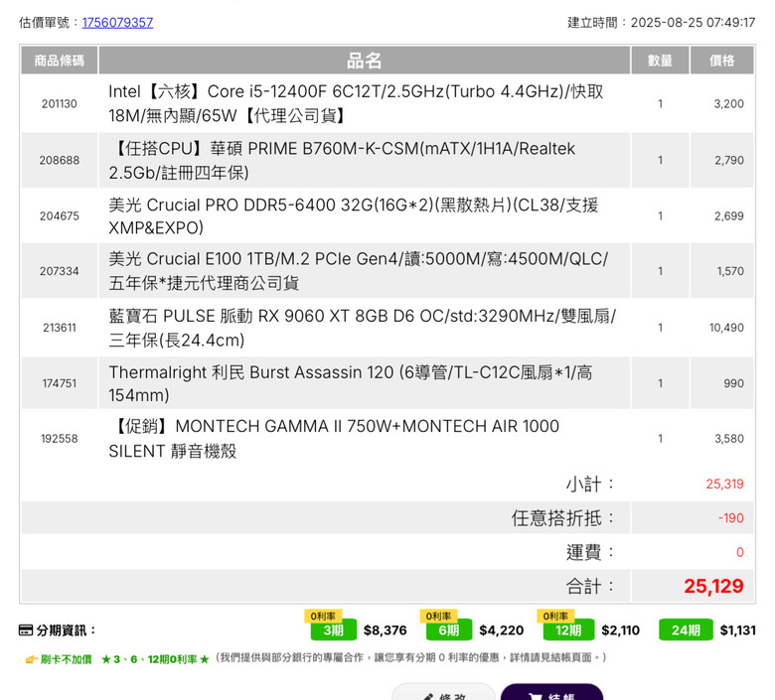Click the 分期資訊 label
775x700 pixels.
[66, 630]
